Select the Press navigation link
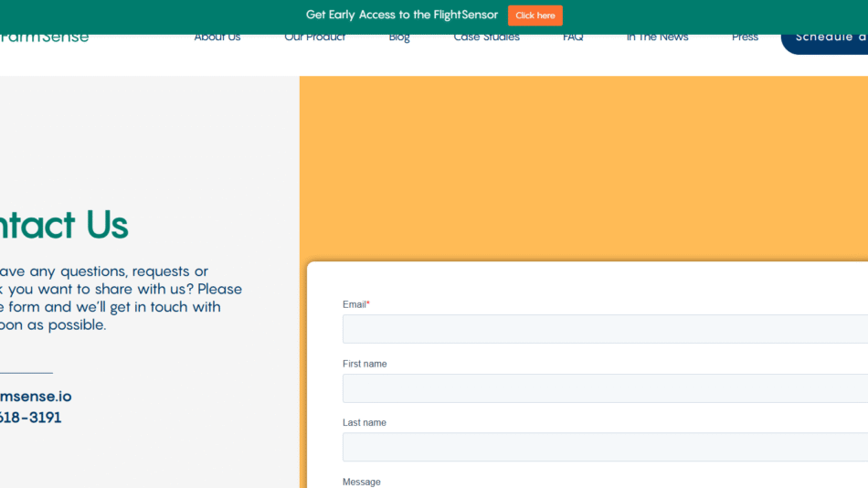 pos(745,37)
